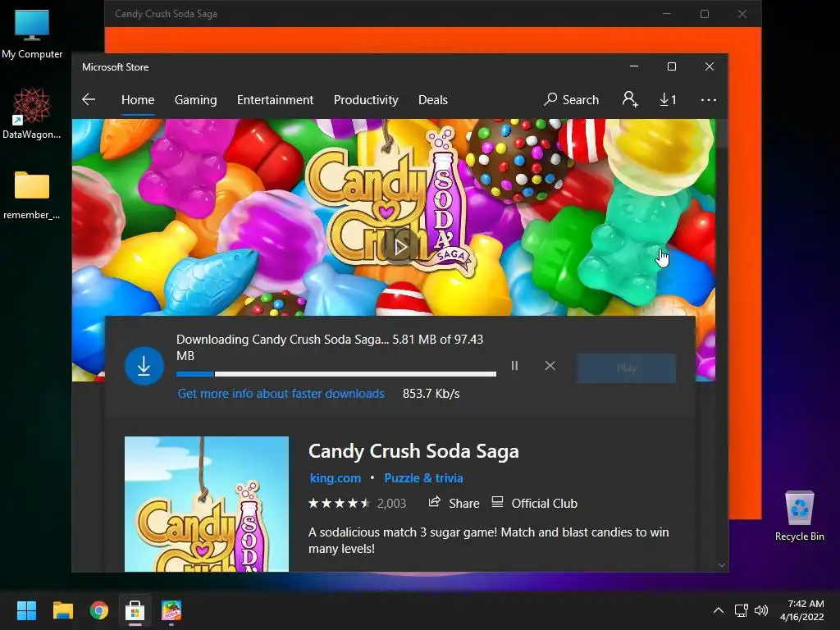The image size is (840, 630).
Task: Open the Puzzle & trivia category link
Action: click(423, 478)
